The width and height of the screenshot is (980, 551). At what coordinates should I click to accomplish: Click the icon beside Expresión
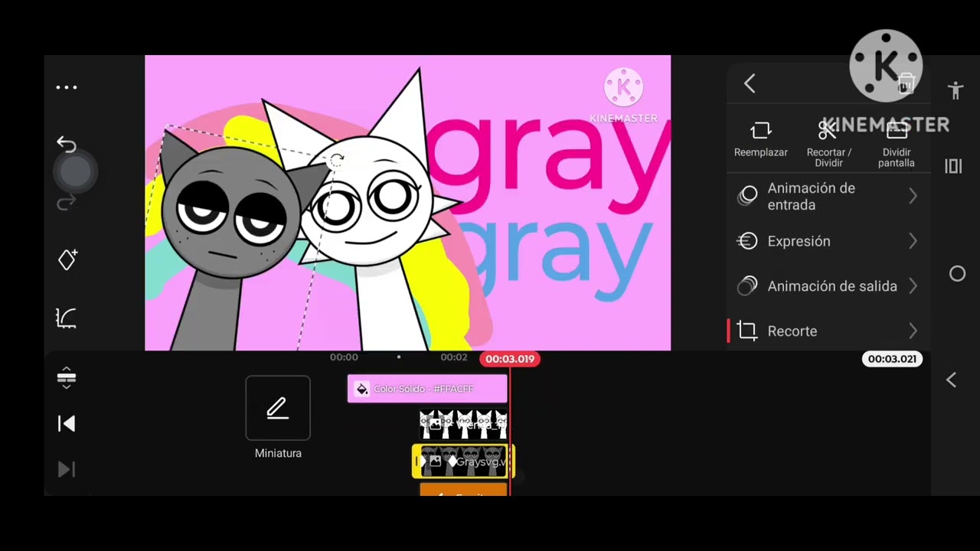tap(747, 241)
